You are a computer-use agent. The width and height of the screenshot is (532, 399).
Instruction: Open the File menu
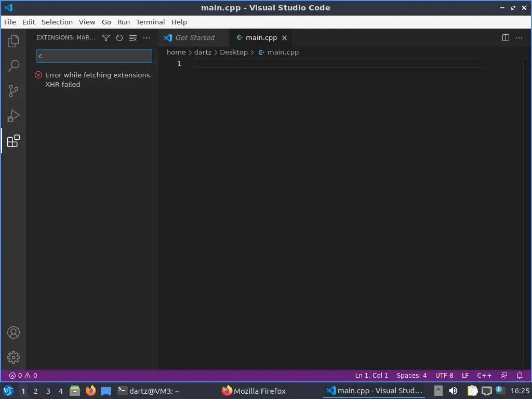(10, 22)
